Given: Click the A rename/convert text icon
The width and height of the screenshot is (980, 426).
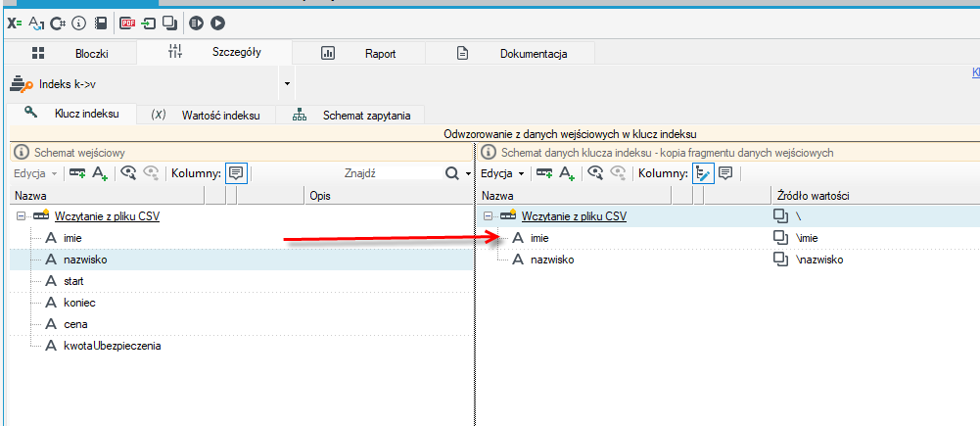Looking at the screenshot, I should pos(37,24).
